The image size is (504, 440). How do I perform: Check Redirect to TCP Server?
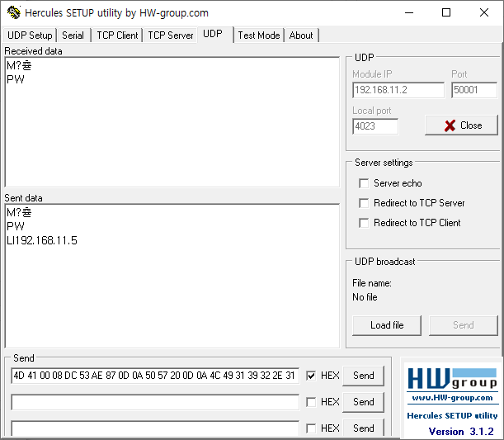click(x=364, y=203)
